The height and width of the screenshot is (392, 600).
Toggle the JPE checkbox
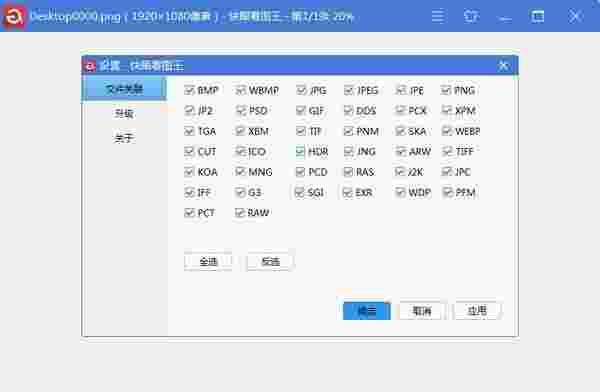pyautogui.click(x=401, y=90)
